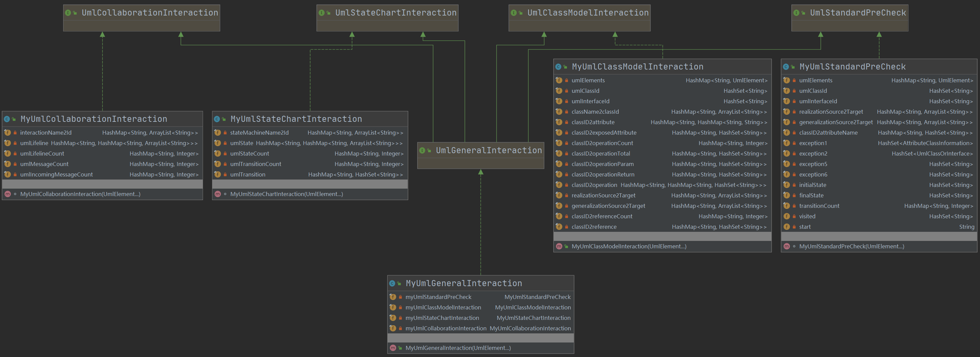Click the field icon next to visited
This screenshot has width=980, height=357.
(x=786, y=216)
